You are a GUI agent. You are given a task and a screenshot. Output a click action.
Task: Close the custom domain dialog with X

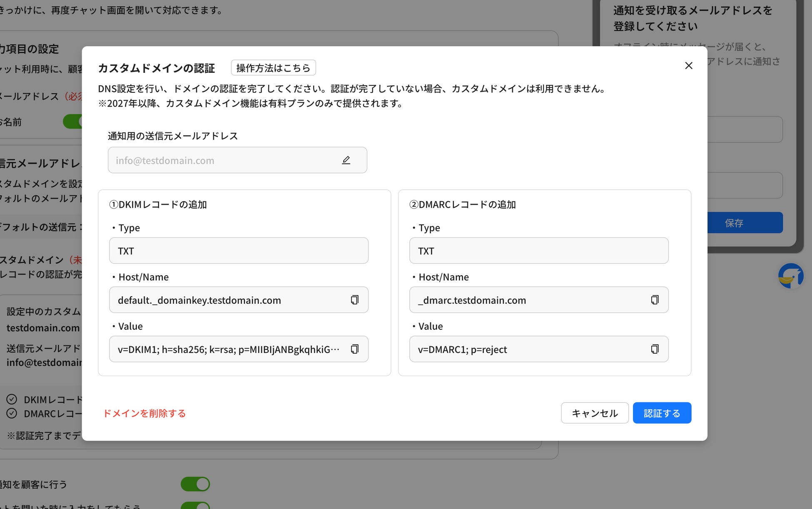(689, 66)
